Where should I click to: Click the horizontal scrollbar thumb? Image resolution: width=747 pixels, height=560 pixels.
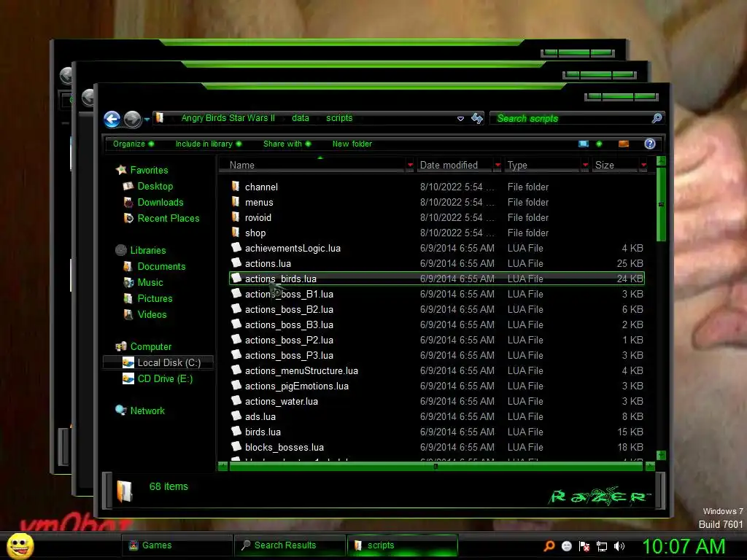pyautogui.click(x=436, y=467)
